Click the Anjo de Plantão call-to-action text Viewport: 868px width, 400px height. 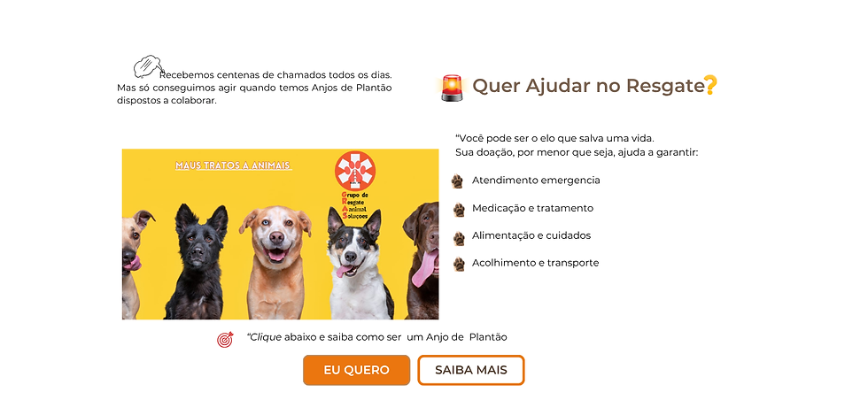(377, 337)
